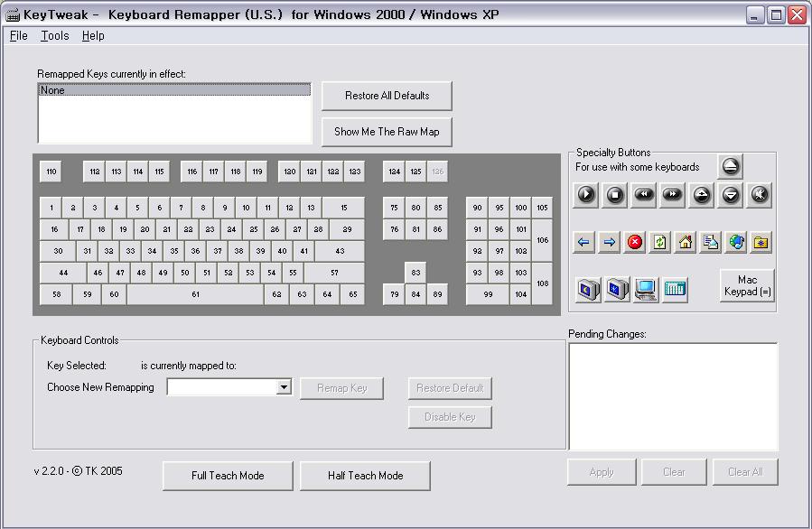Select keyboard key 89

(437, 294)
